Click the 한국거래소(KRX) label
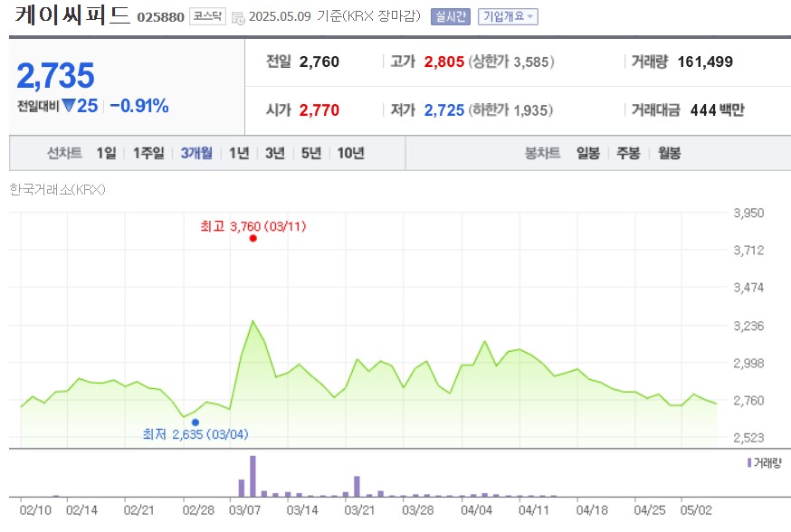The height and width of the screenshot is (532, 791). [58, 190]
